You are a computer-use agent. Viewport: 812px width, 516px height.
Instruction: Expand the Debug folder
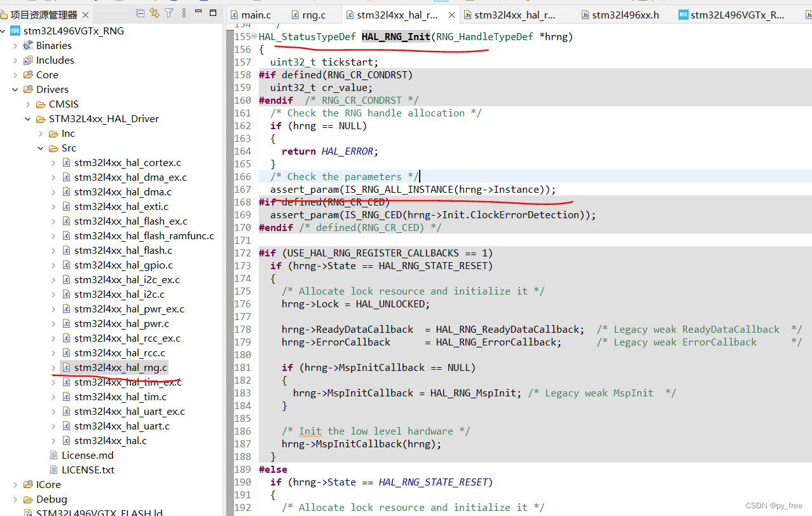[15, 499]
